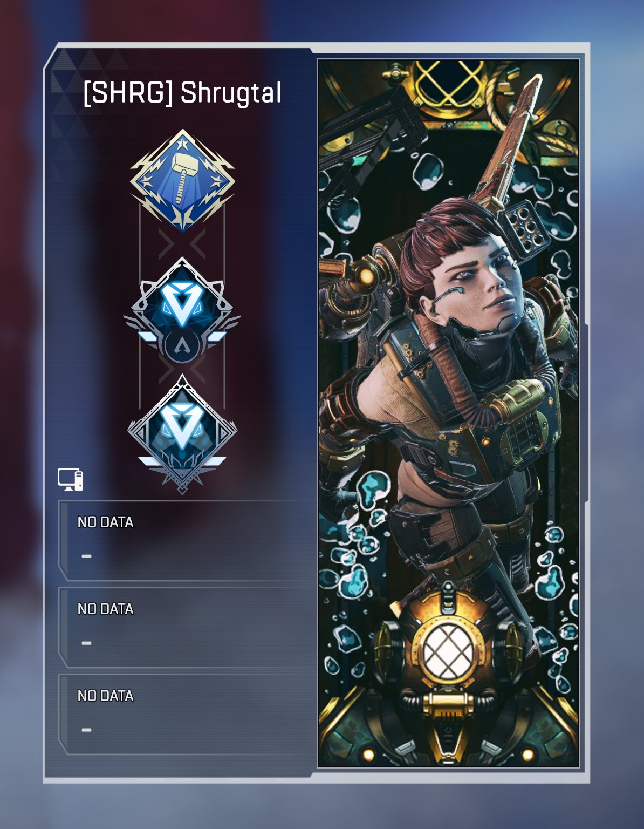Click the X connector above the bottom badge
The height and width of the screenshot is (829, 644).
182,370
